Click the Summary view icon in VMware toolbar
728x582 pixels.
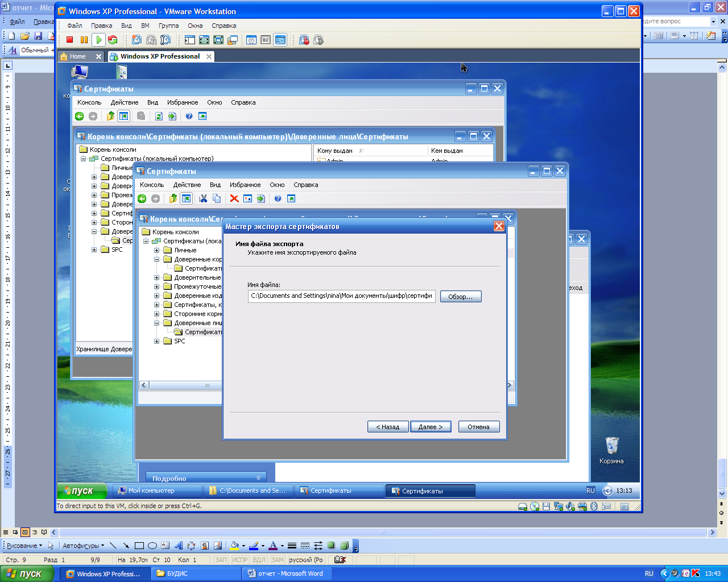point(251,40)
